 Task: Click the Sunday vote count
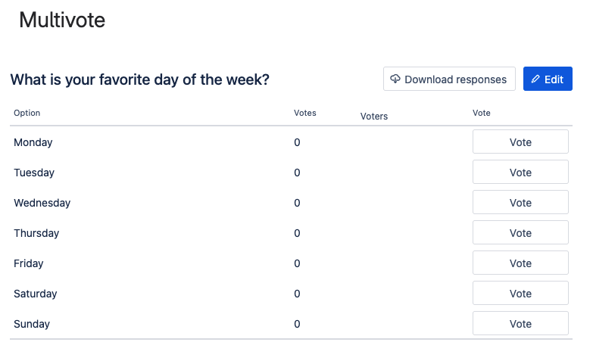point(298,324)
